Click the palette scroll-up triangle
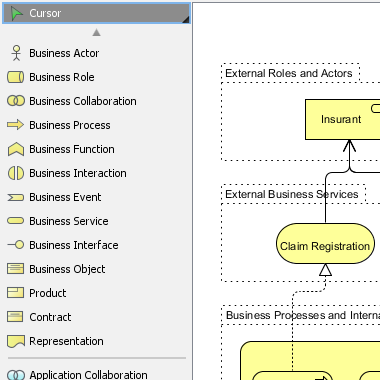 (x=96, y=32)
